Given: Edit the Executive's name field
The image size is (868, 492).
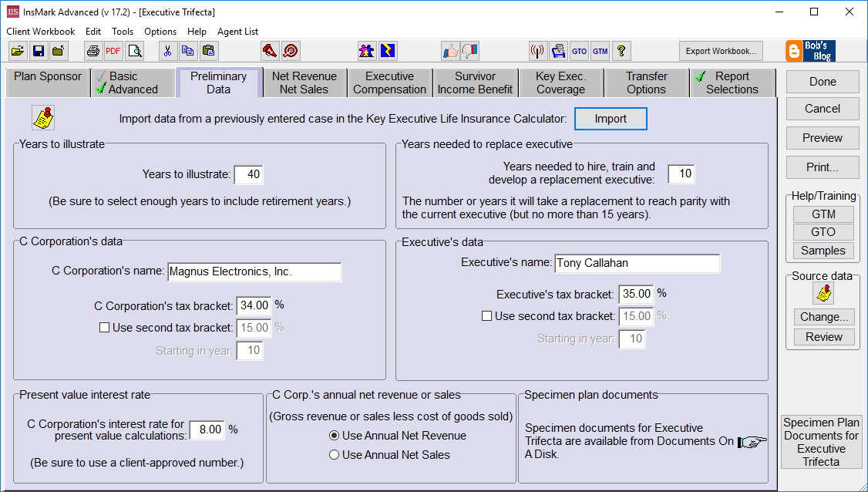Looking at the screenshot, I should (x=636, y=264).
